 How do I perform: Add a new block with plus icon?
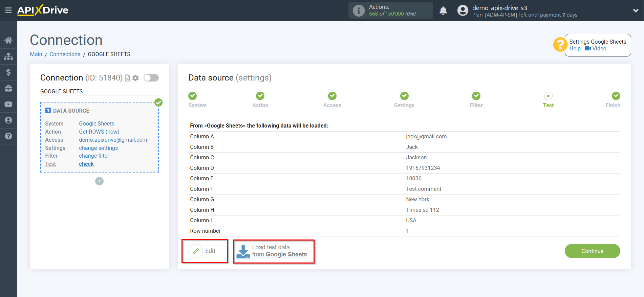99,181
